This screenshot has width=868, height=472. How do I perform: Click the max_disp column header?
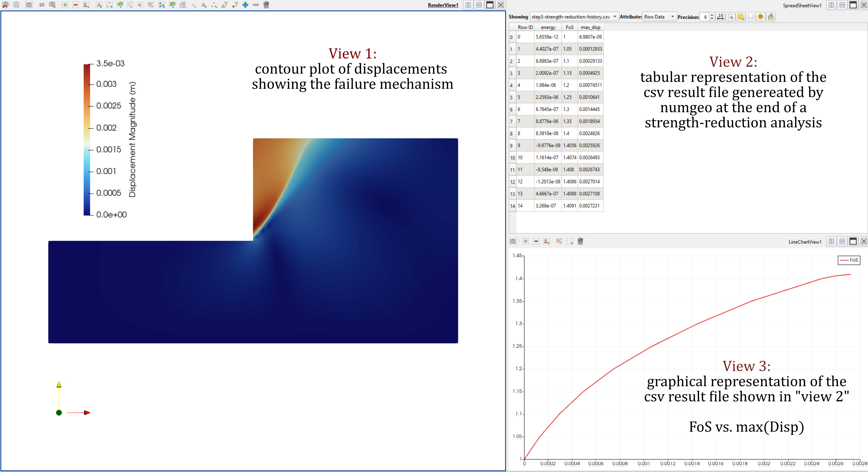tap(590, 27)
